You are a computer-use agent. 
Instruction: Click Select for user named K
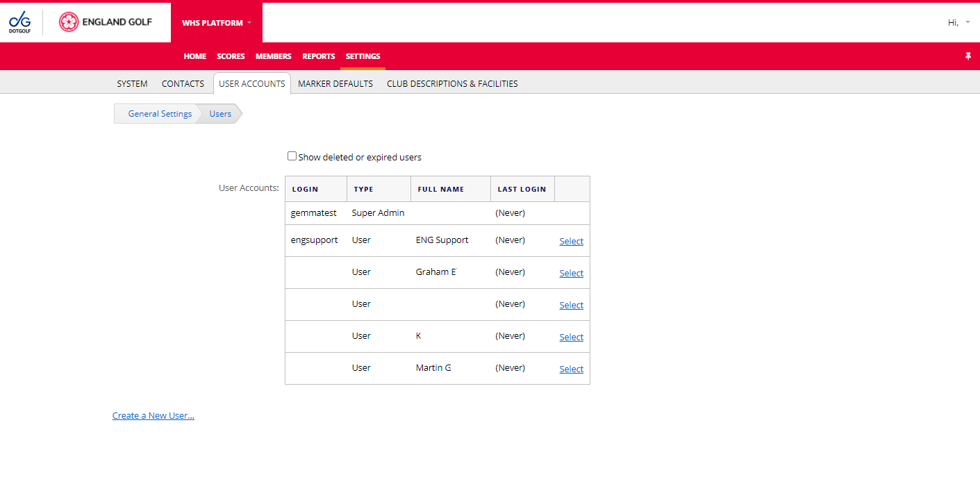point(572,337)
